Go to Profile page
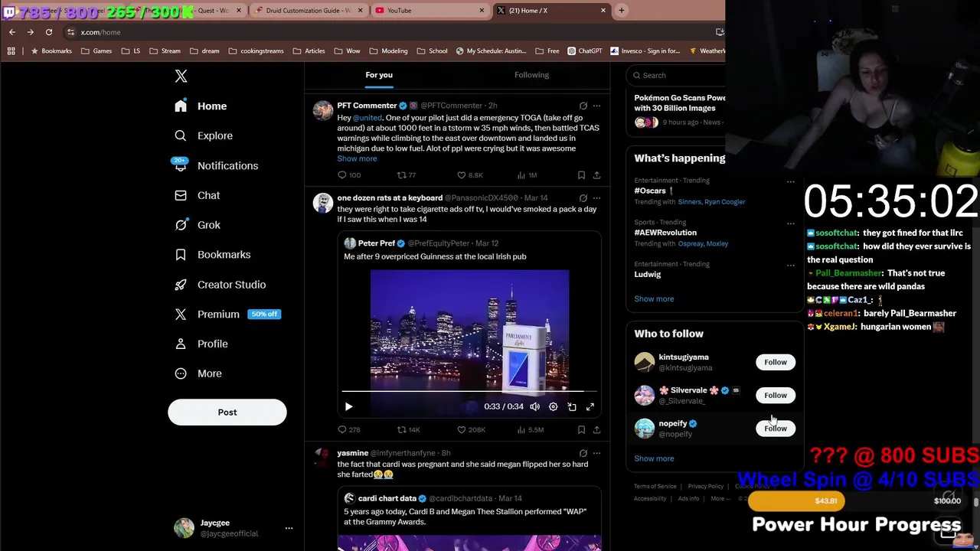The height and width of the screenshot is (551, 980). pyautogui.click(x=201, y=344)
